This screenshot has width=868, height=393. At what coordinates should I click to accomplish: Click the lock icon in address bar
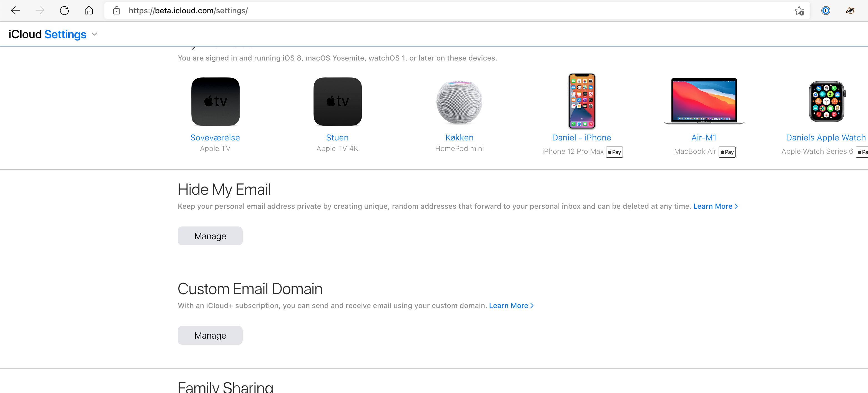[117, 11]
